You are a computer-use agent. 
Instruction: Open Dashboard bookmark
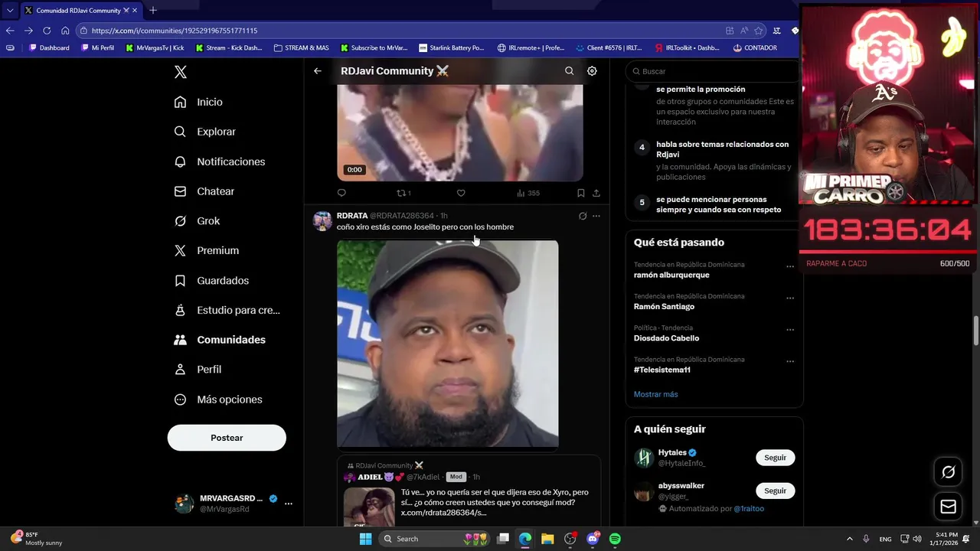[x=49, y=47]
